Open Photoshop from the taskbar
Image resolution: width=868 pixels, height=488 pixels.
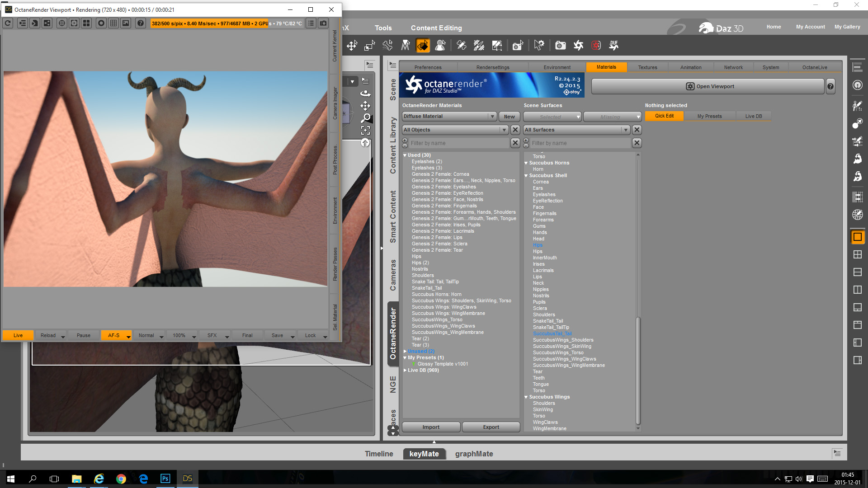click(165, 479)
